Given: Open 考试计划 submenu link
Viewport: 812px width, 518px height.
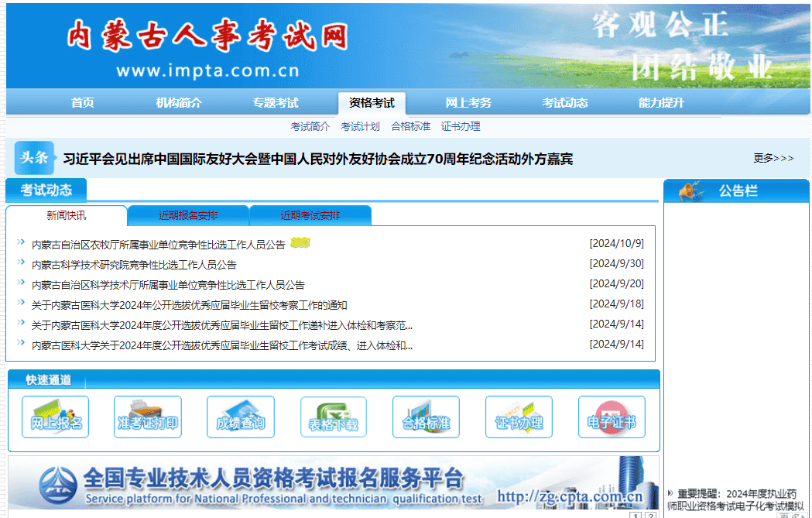Looking at the screenshot, I should click(360, 126).
